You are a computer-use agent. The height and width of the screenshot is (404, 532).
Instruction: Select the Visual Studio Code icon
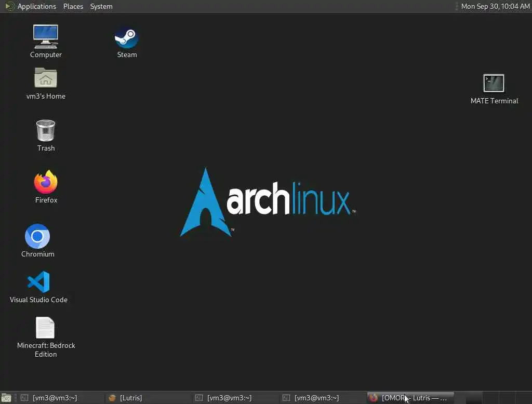pos(38,281)
